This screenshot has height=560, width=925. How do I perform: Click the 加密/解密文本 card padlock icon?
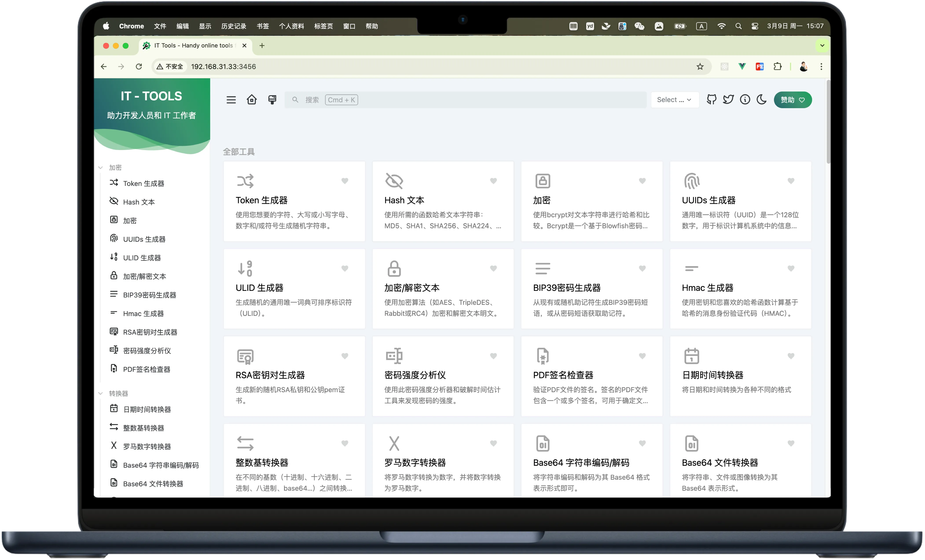click(x=394, y=268)
